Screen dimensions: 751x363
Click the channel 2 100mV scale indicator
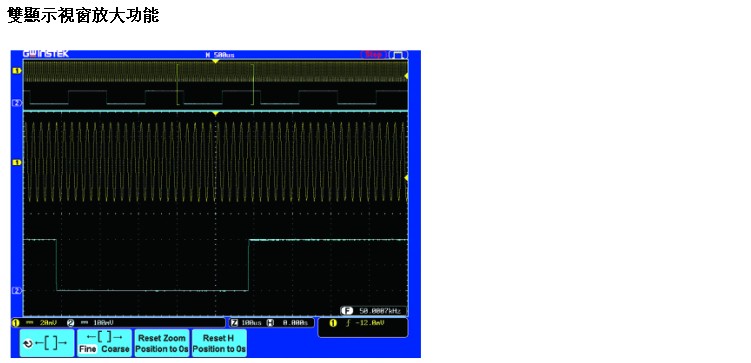pyautogui.click(x=91, y=323)
